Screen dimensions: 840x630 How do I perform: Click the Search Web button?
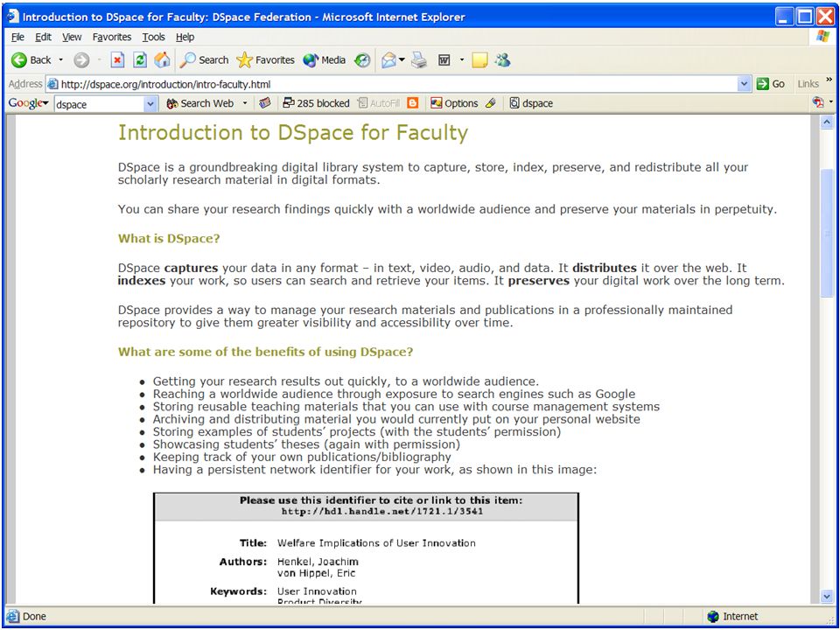(x=200, y=103)
